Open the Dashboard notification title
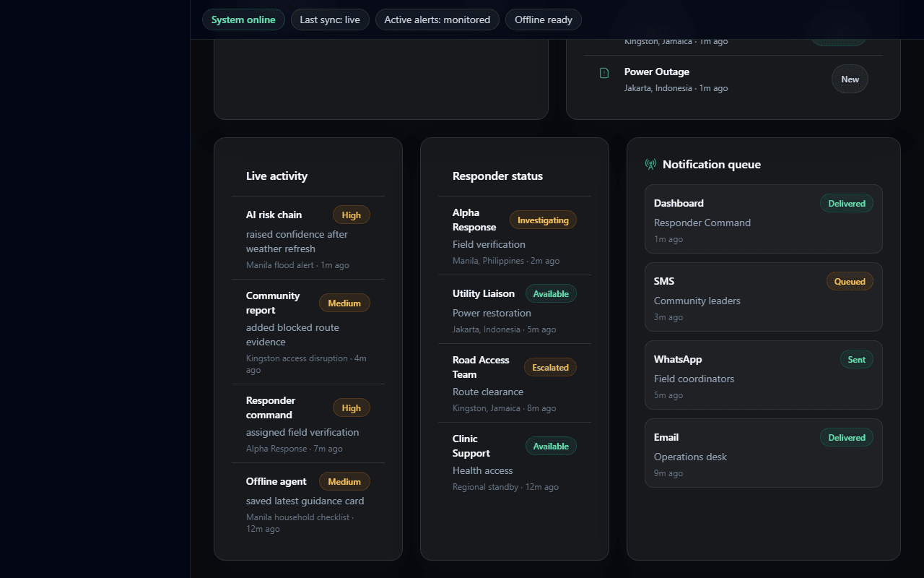Viewport: 924px width, 578px height. tap(679, 203)
